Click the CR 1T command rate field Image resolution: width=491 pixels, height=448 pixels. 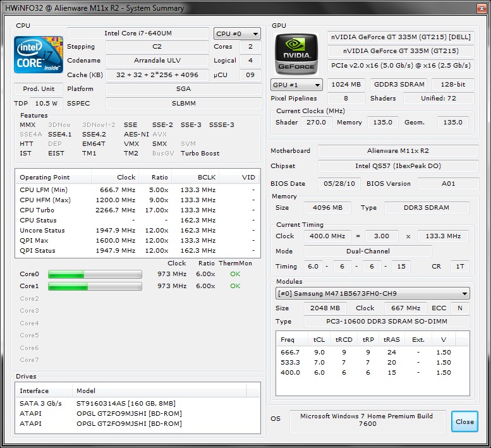click(459, 267)
